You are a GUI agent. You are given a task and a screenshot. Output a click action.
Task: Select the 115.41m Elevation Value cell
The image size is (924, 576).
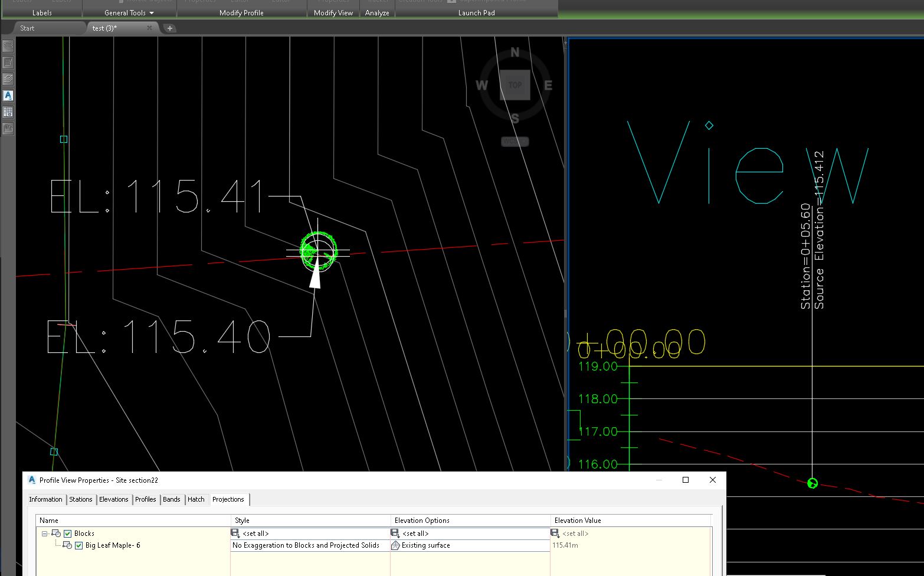(x=565, y=545)
